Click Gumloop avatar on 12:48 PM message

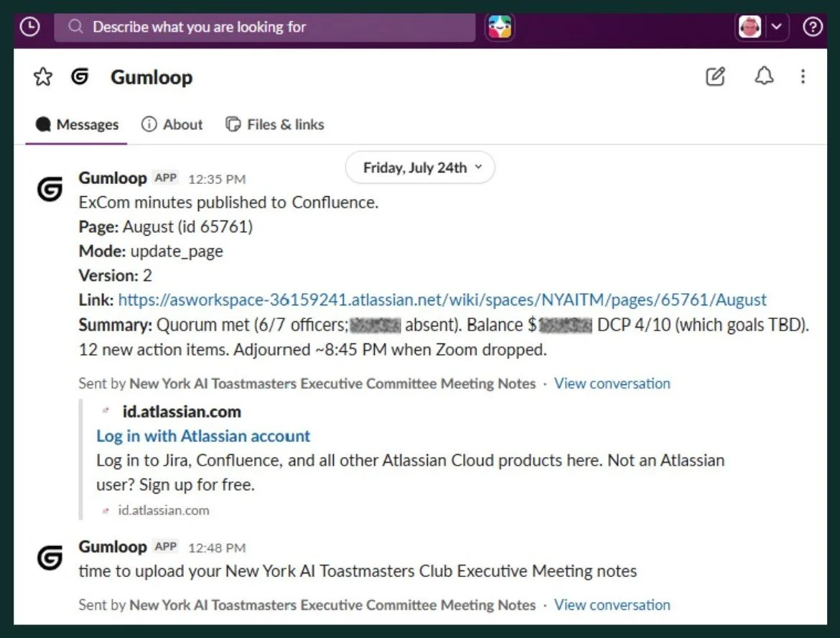tap(50, 558)
